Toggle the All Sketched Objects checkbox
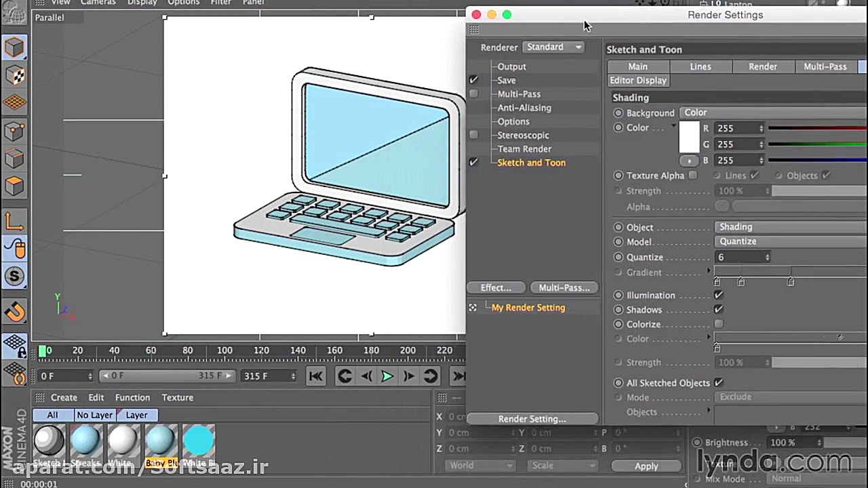The image size is (868, 488). click(719, 383)
